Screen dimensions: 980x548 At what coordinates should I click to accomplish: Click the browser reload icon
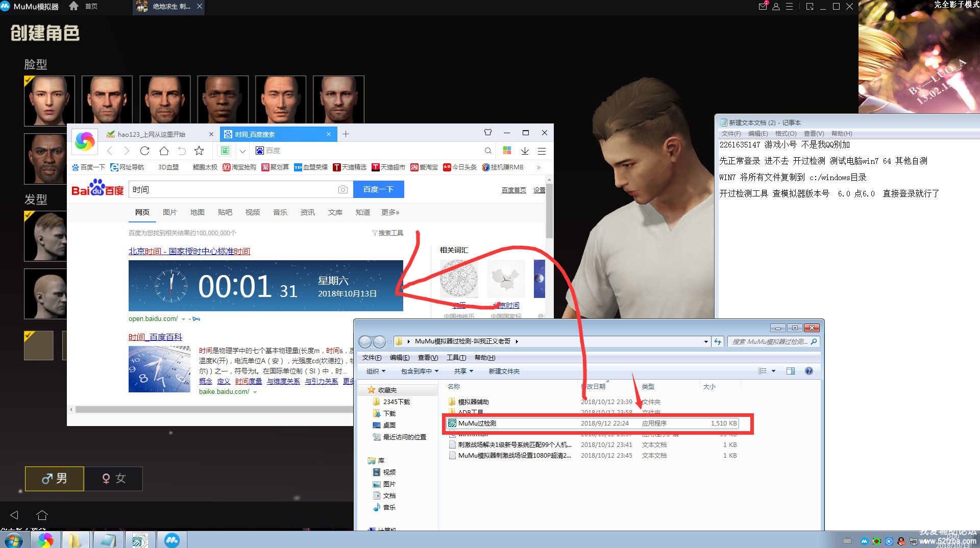click(x=145, y=151)
